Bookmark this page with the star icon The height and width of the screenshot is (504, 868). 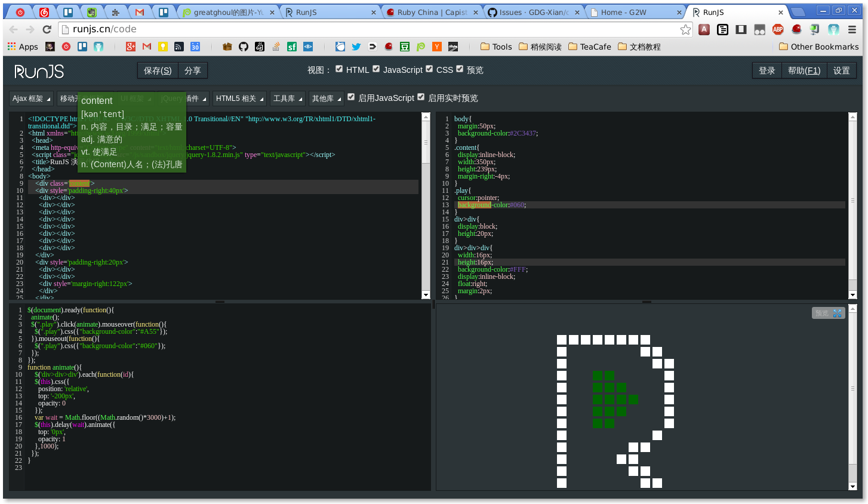[685, 29]
